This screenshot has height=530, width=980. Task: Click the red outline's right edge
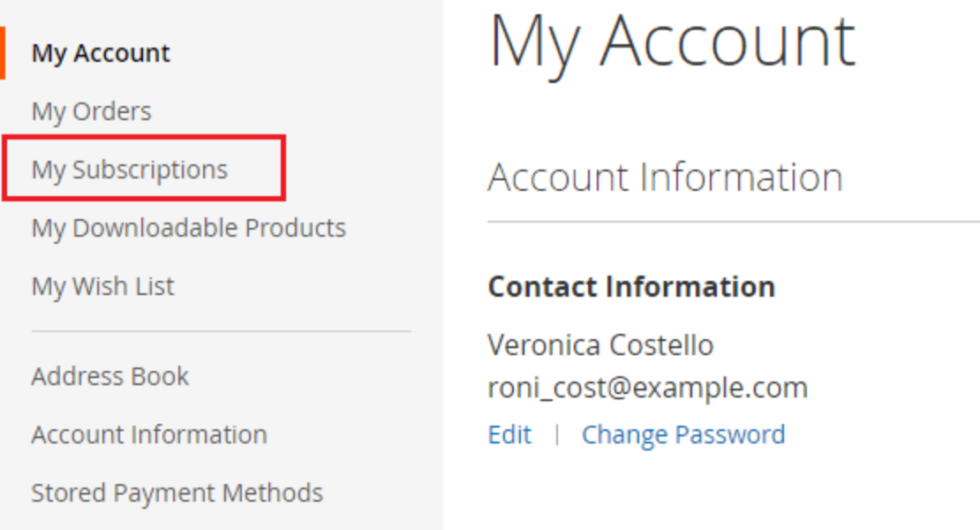(x=284, y=168)
